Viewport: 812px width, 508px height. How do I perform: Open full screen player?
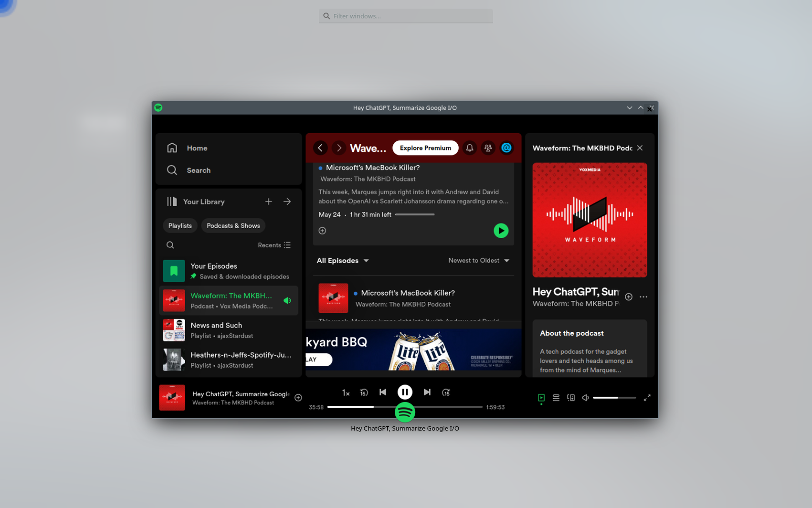coord(647,398)
